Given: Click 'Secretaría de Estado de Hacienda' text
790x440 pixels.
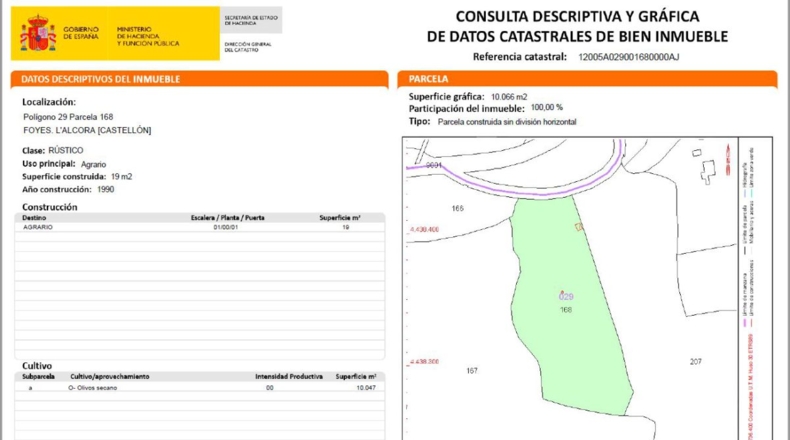Looking at the screenshot, I should (x=251, y=20).
